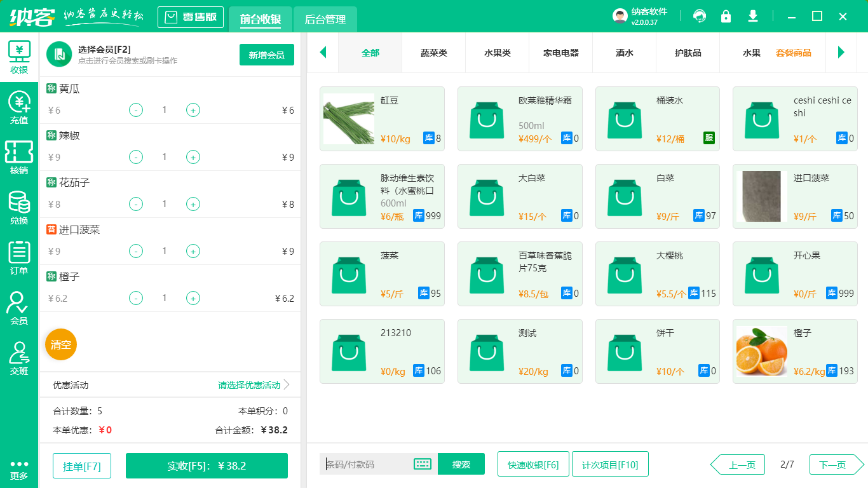Select the 套餐商品 category tab
Image resolution: width=868 pixels, height=488 pixels.
pyautogui.click(x=794, y=53)
